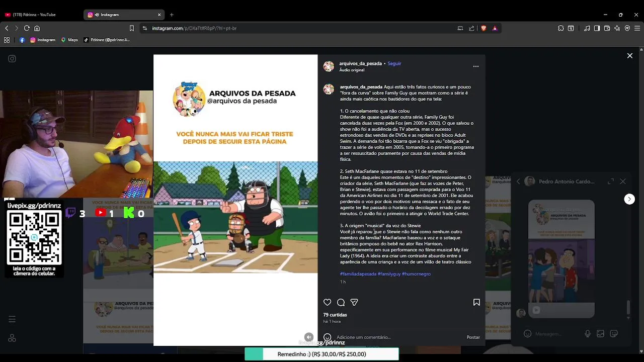Bookmark this page in the address bar
This screenshot has height=362, width=644.
[132, 28]
